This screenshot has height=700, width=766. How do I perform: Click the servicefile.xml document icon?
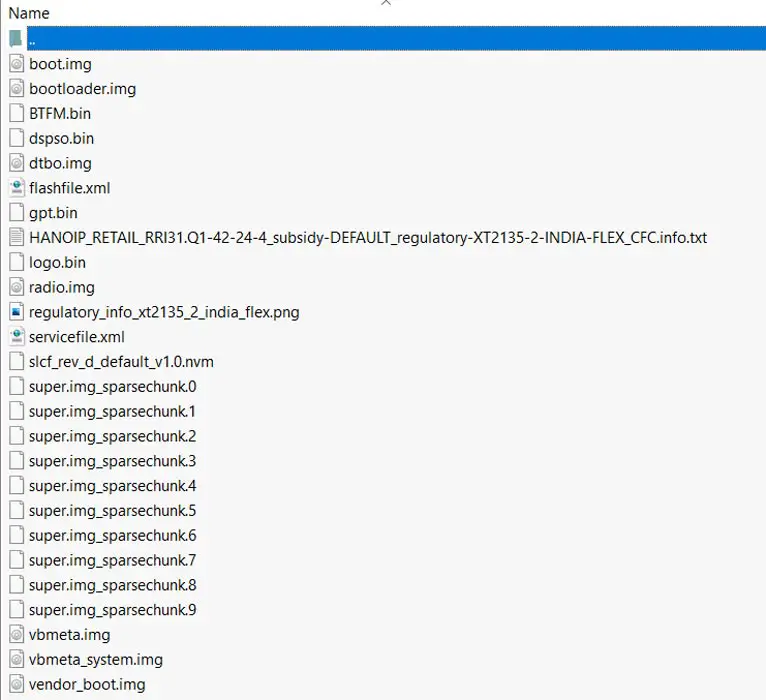pos(17,337)
